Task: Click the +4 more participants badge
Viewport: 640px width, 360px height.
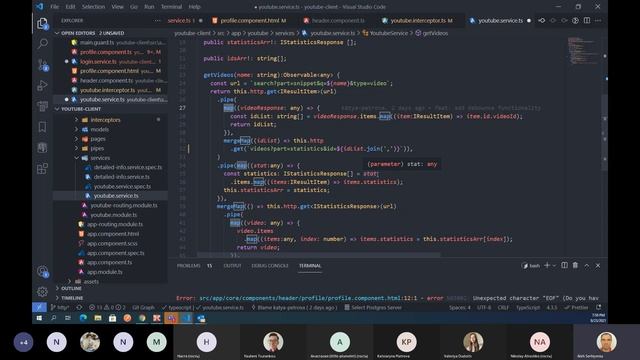Action: (x=23, y=342)
